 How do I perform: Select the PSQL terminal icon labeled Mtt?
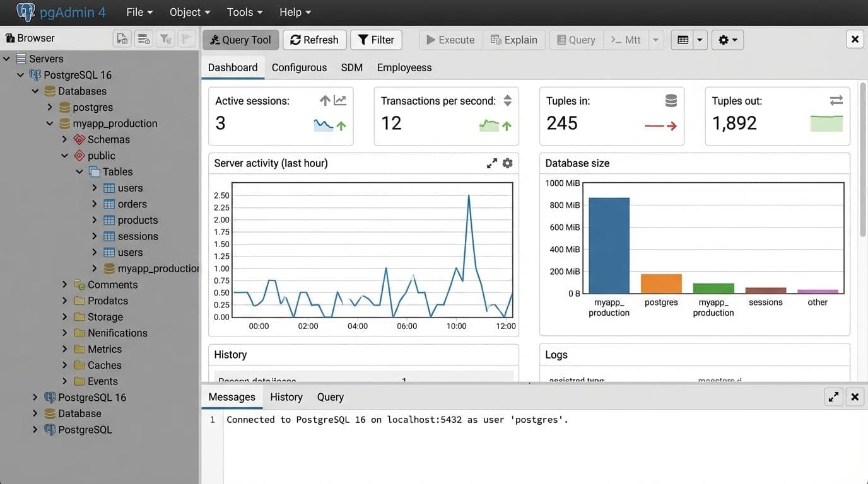[x=625, y=39]
